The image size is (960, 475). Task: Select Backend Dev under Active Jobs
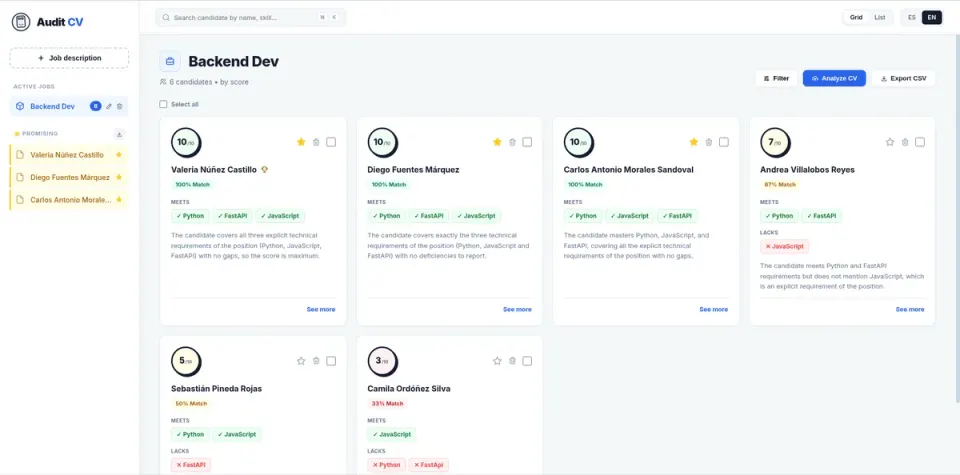pos(69,107)
